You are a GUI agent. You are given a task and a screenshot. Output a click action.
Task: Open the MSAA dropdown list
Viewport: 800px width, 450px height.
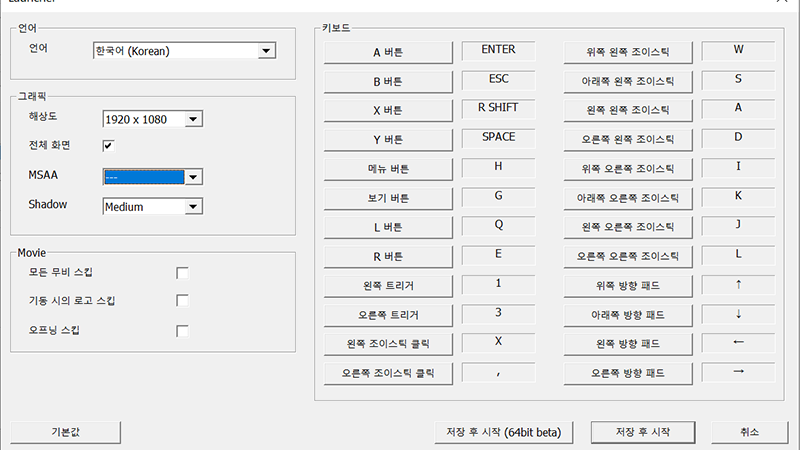point(194,177)
